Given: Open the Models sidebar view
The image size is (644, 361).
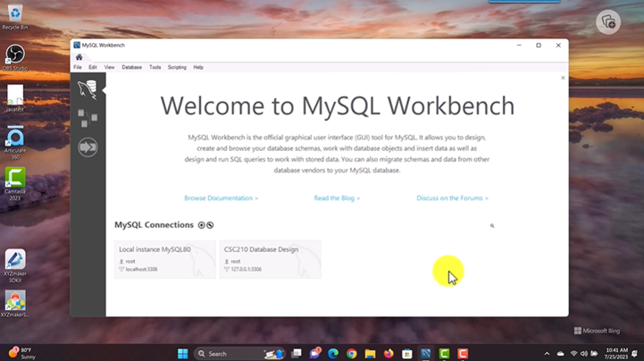Looking at the screenshot, I should point(88,118).
